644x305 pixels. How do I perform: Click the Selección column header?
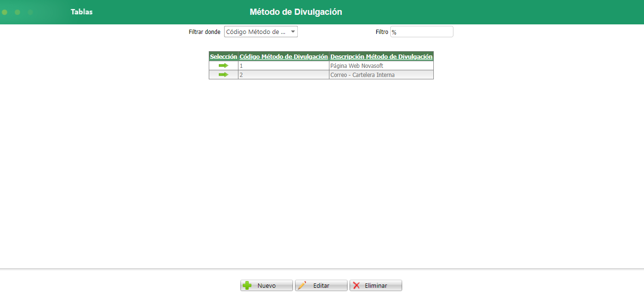point(223,56)
